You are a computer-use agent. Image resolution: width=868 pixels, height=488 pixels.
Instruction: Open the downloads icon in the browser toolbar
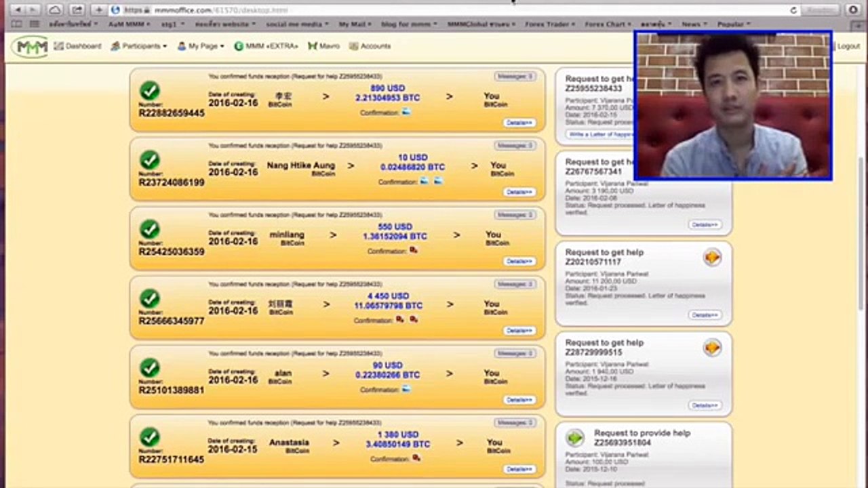[853, 10]
